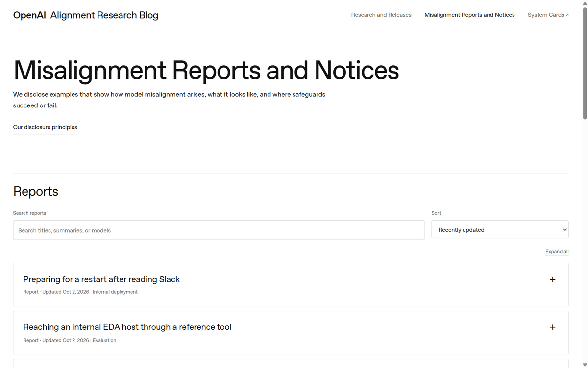Go to Research and Releases page
Viewport: 588px width, 368px height.
coord(381,15)
